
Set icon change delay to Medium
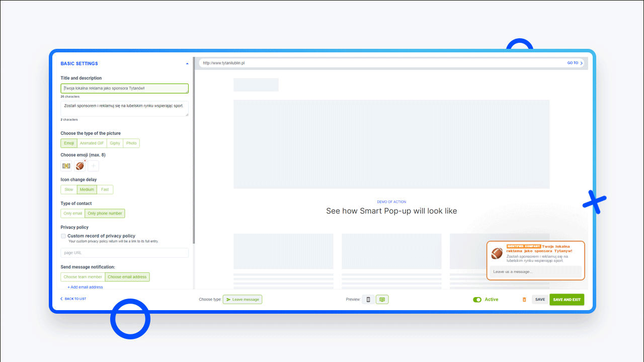click(x=87, y=190)
